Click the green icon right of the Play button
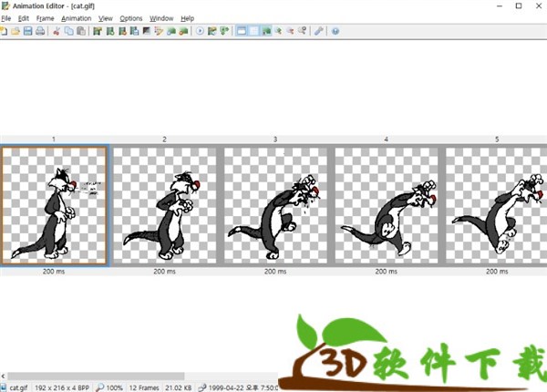Image resolution: width=547 pixels, height=392 pixels. point(212,31)
